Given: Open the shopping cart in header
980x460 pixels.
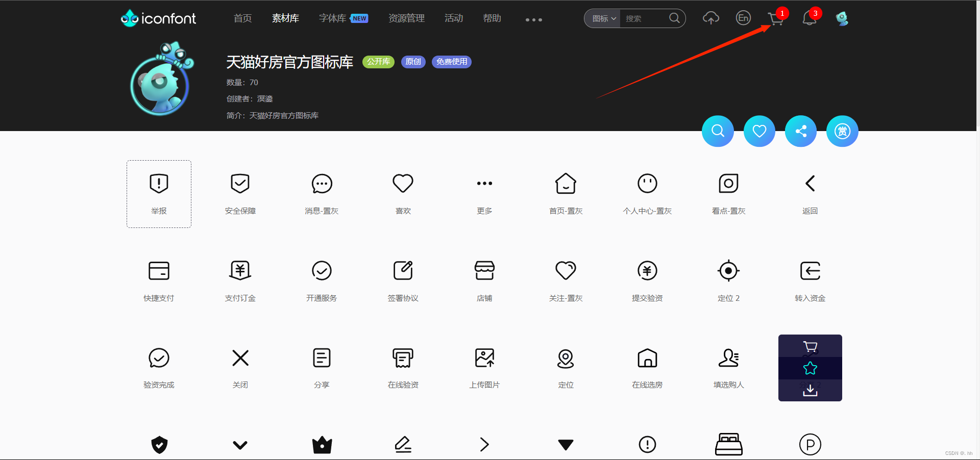Looking at the screenshot, I should point(776,19).
